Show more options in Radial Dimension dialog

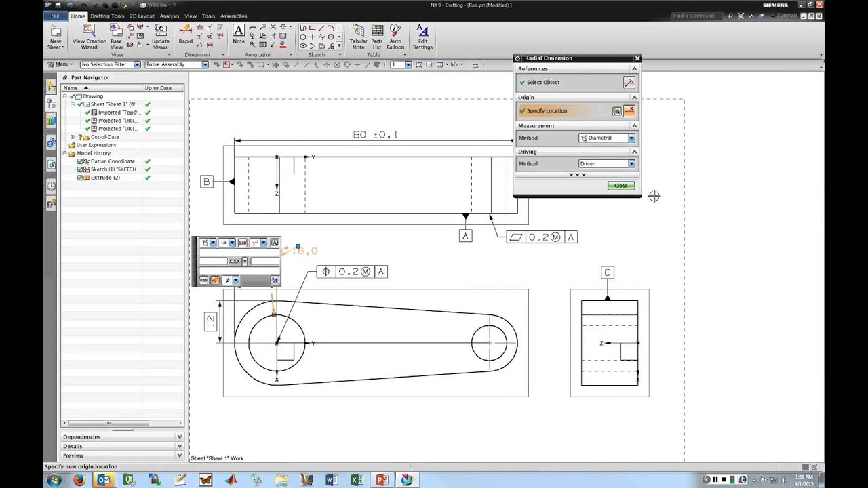pos(577,175)
